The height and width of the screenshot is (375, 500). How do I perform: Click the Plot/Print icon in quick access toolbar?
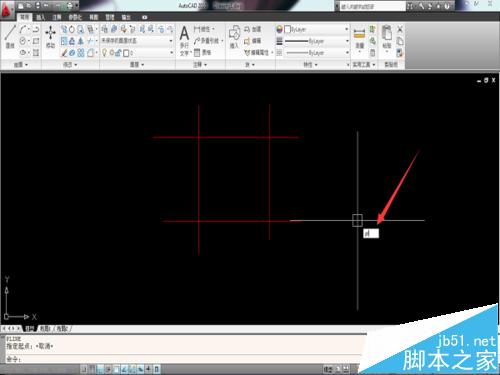coord(69,6)
